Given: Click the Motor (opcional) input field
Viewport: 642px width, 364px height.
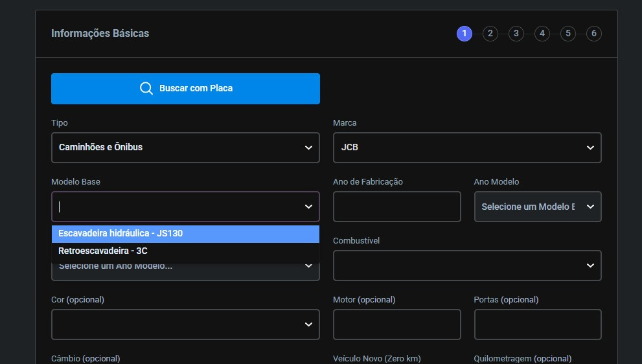Looking at the screenshot, I should [x=396, y=324].
